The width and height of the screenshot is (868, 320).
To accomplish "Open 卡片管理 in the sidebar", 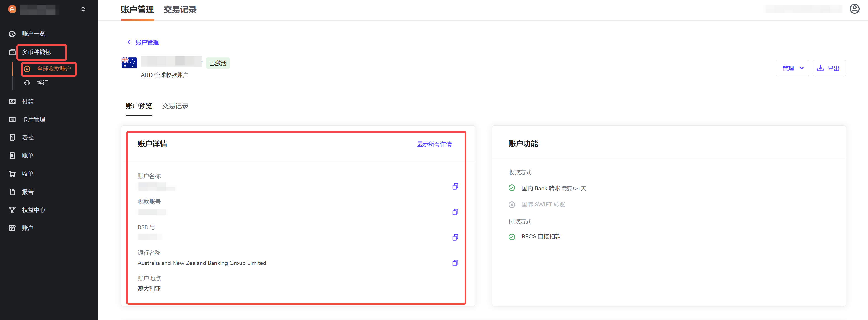I will point(33,119).
